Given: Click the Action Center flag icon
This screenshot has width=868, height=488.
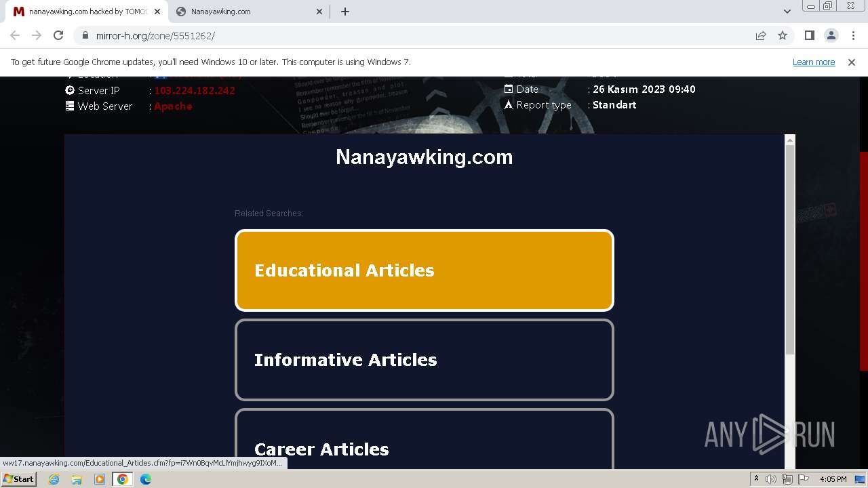Looking at the screenshot, I should [804, 479].
